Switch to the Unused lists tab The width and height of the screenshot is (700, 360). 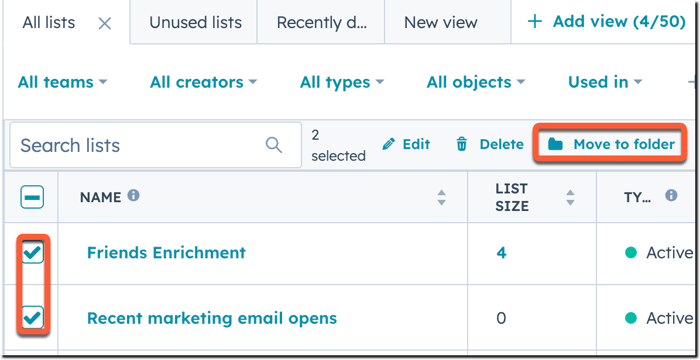pos(195,22)
